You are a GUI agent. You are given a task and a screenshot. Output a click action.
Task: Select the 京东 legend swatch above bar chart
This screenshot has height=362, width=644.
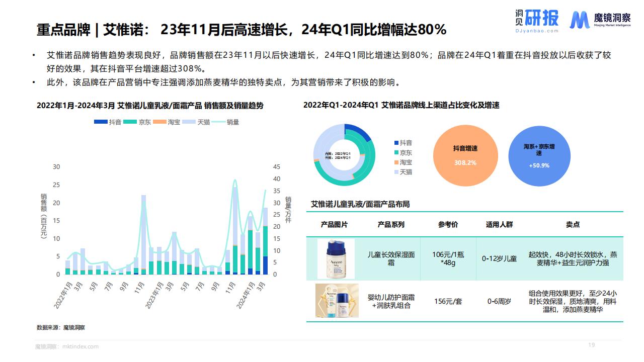tap(130, 122)
